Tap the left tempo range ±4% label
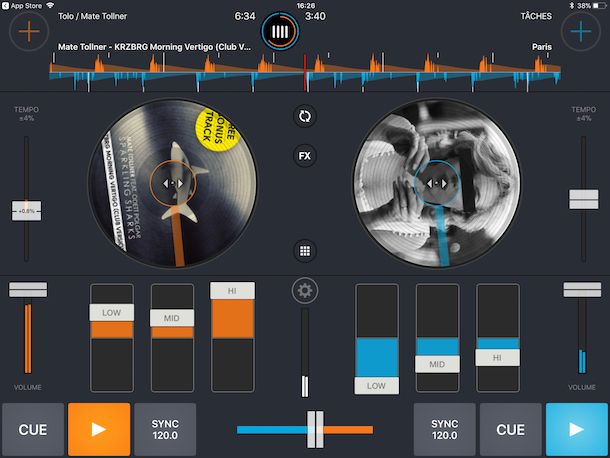 [x=26, y=118]
